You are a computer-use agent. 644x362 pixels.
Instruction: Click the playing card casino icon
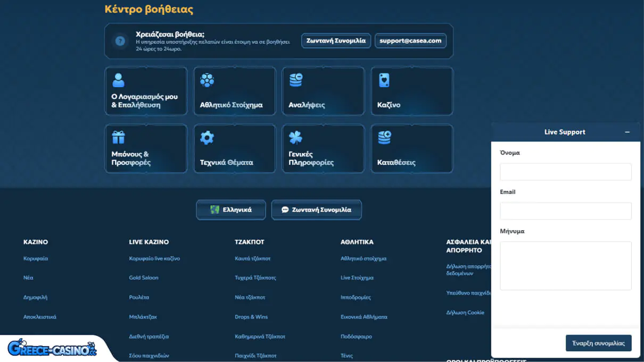click(384, 80)
